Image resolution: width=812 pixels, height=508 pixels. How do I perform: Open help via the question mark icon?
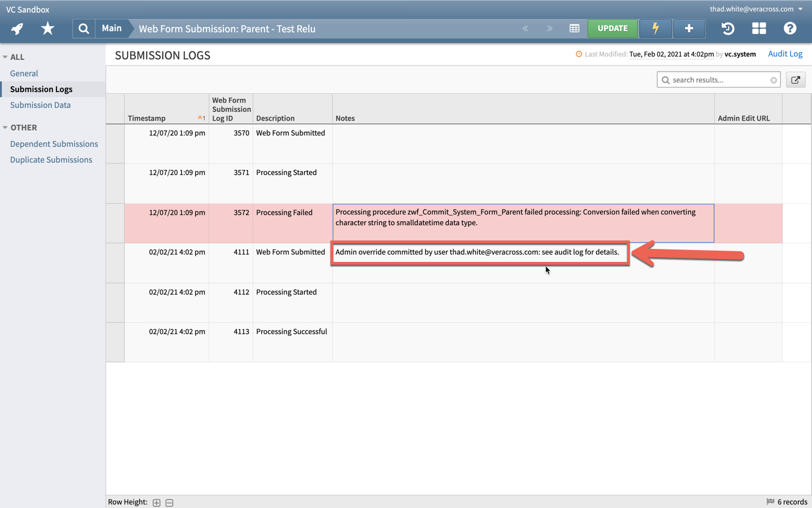point(790,28)
